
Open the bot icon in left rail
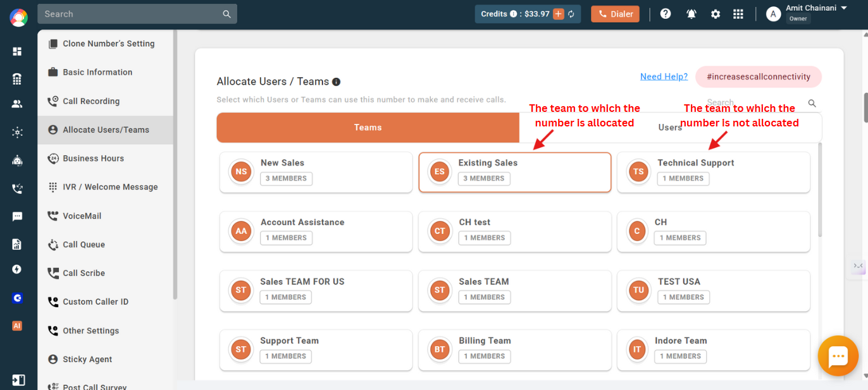pyautogui.click(x=17, y=161)
